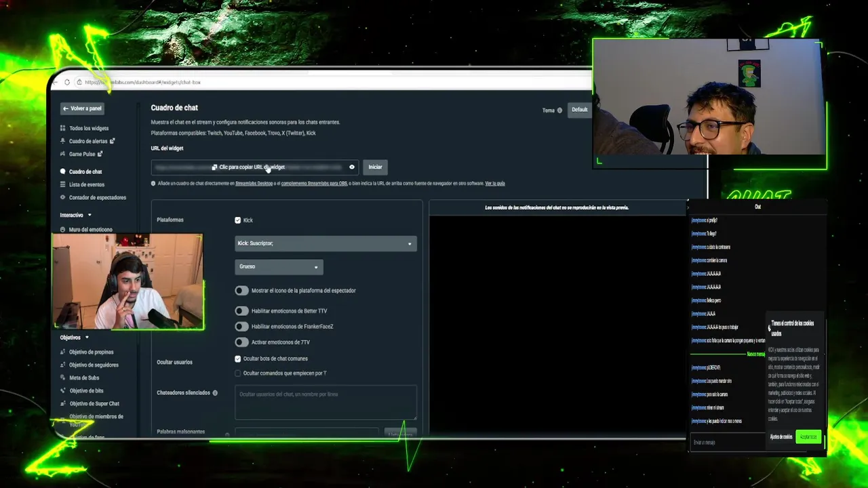The height and width of the screenshot is (488, 868).
Task: Check Ocultar comandos que empiecen por !
Action: click(237, 373)
